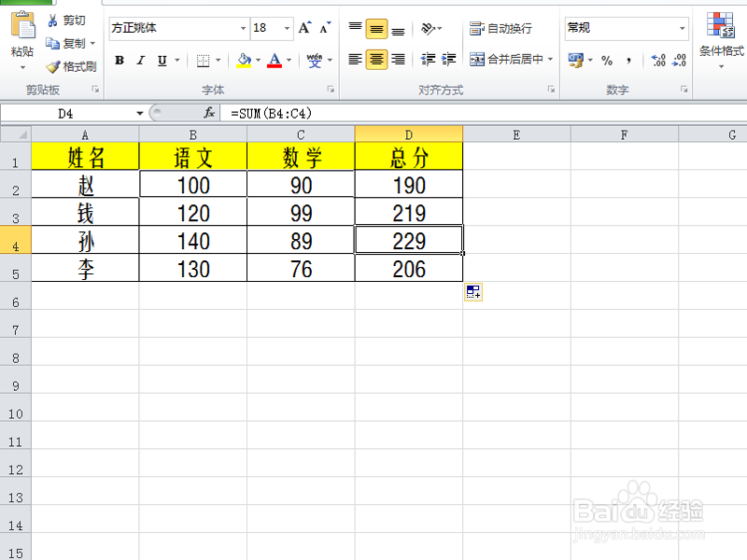Toggle middle vertical alignment
The width and height of the screenshot is (747, 560).
[376, 29]
